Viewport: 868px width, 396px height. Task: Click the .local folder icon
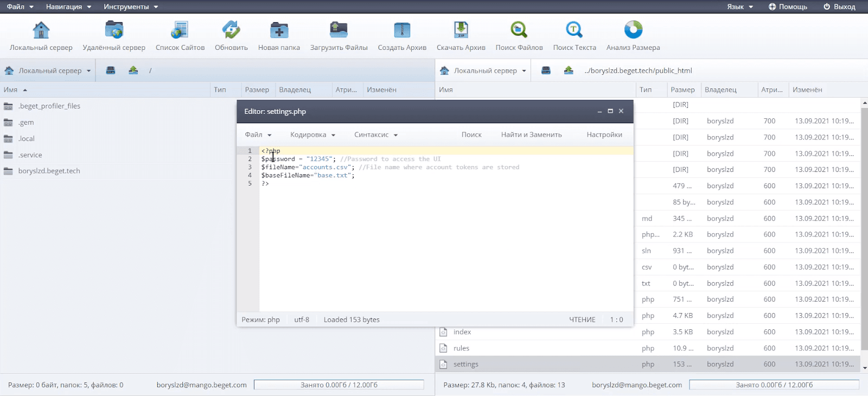(8, 138)
